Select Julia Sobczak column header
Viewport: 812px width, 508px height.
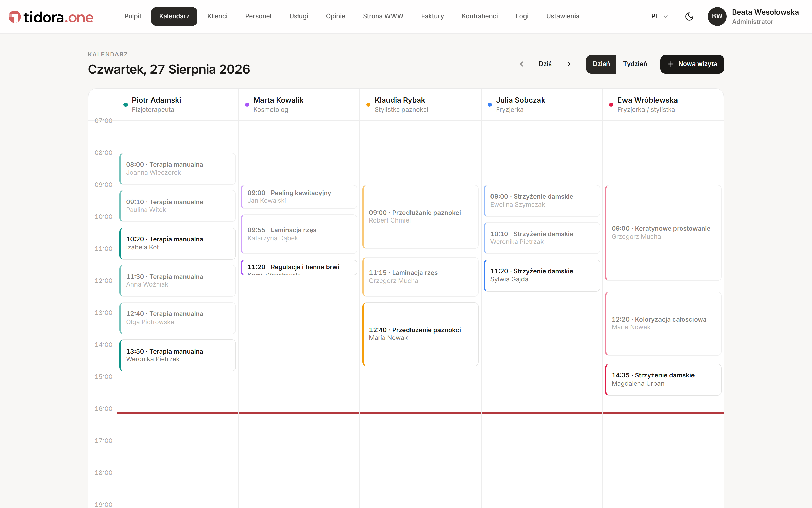tap(542, 104)
